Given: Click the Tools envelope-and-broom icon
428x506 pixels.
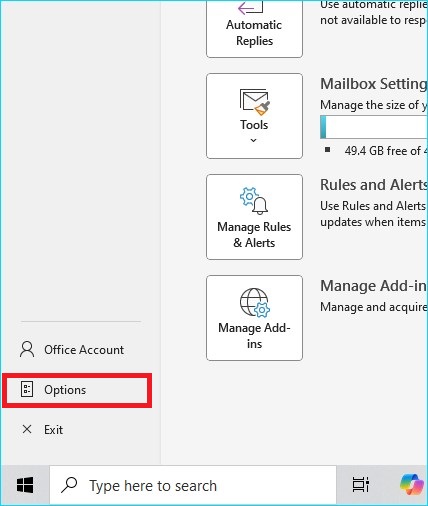Looking at the screenshot, I should coord(255,102).
